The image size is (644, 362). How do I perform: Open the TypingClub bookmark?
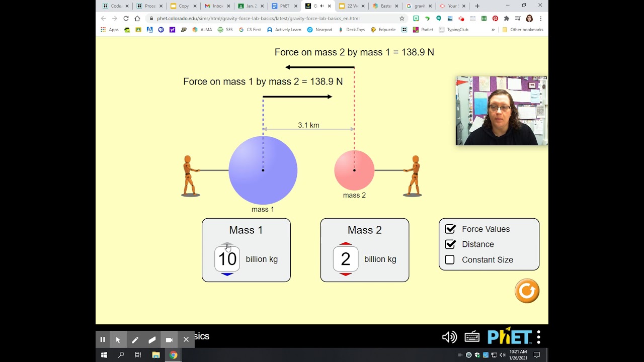pyautogui.click(x=454, y=30)
